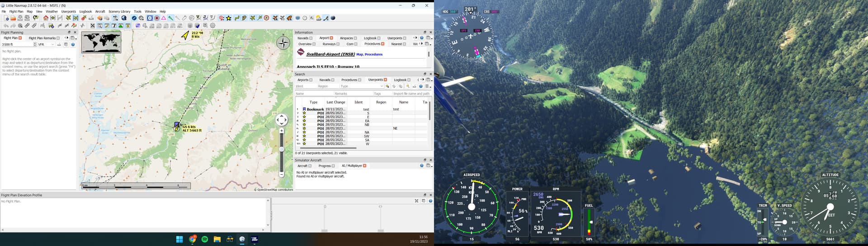
Task: Click the blue globe icon in Little Navmap toolbar
Action: (124, 18)
